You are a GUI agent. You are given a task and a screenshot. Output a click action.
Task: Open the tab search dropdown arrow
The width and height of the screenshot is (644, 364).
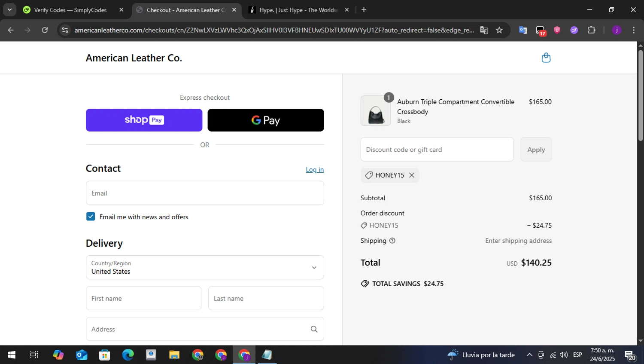pos(9,9)
